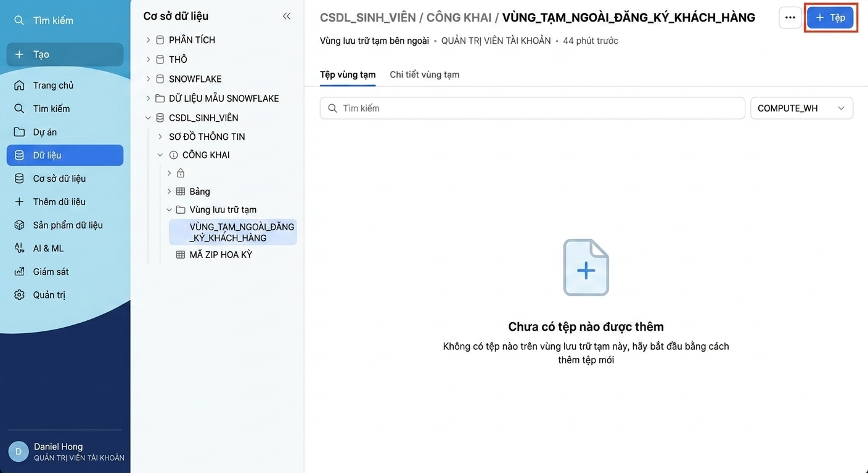Open Sản phẩm dữ liệu cube icon

coord(19,225)
